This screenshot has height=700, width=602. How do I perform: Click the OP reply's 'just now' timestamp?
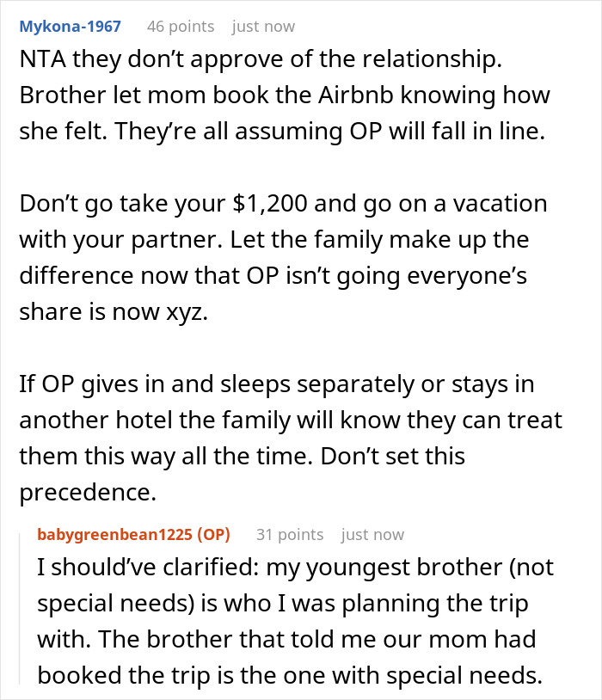click(372, 535)
